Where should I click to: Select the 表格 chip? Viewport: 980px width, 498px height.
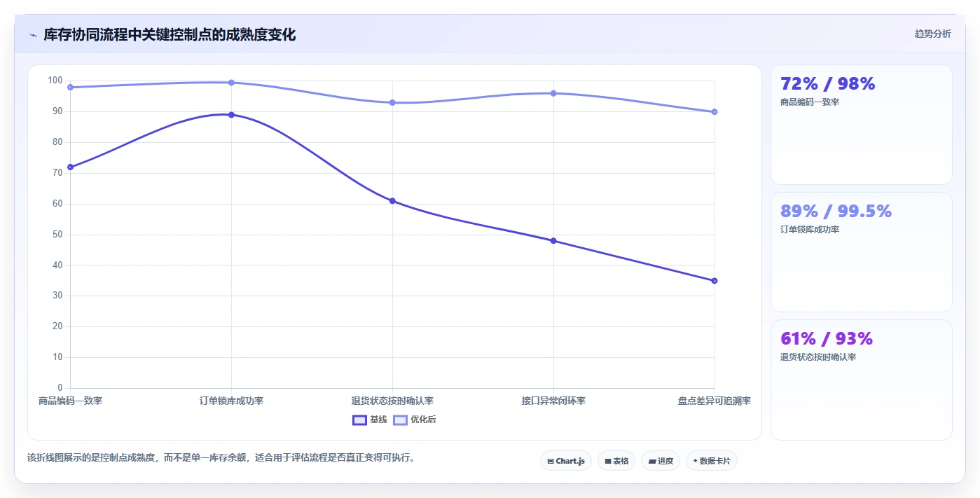click(616, 461)
